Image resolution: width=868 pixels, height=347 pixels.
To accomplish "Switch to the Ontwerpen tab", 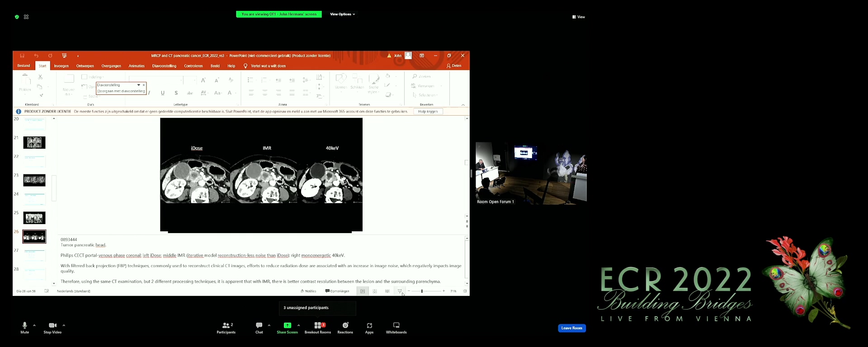I will coord(85,66).
